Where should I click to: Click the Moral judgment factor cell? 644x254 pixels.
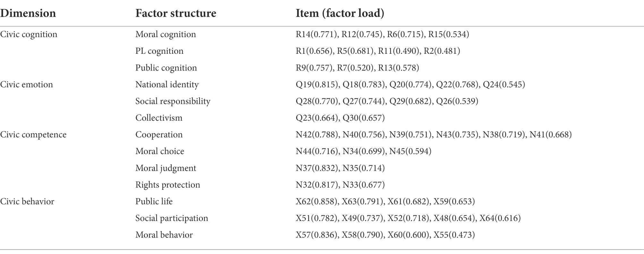point(166,168)
